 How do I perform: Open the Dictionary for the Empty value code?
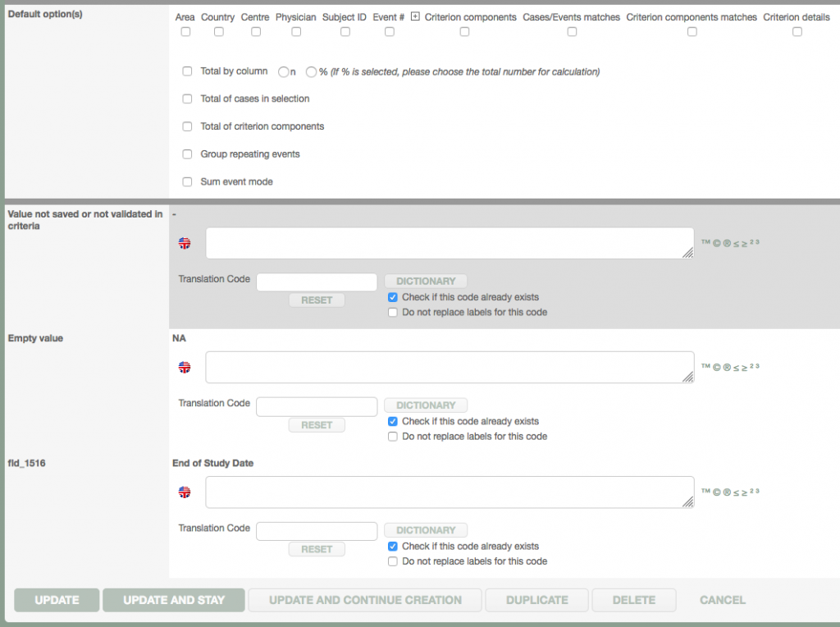pos(426,405)
